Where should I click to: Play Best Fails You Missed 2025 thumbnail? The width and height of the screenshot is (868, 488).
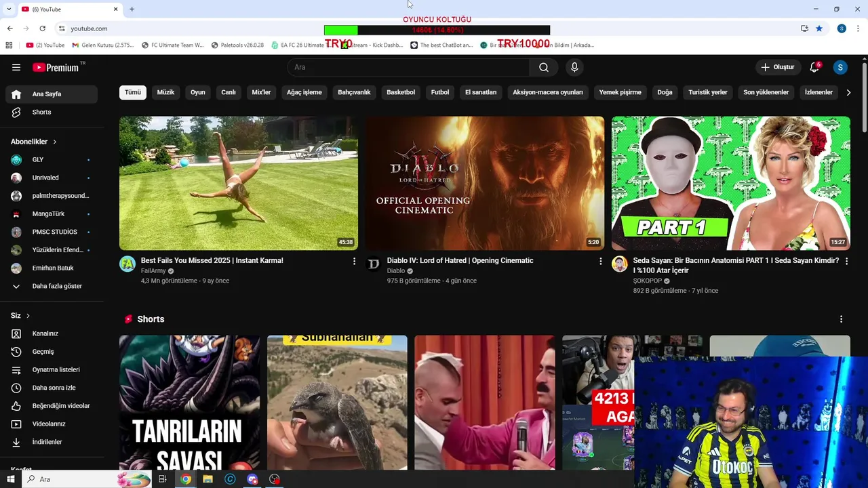(x=239, y=183)
